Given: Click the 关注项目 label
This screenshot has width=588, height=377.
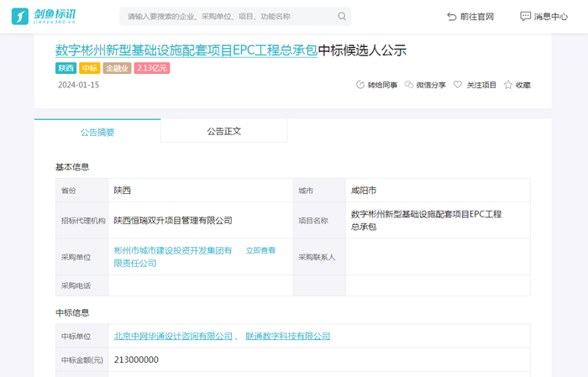Looking at the screenshot, I should (481, 85).
